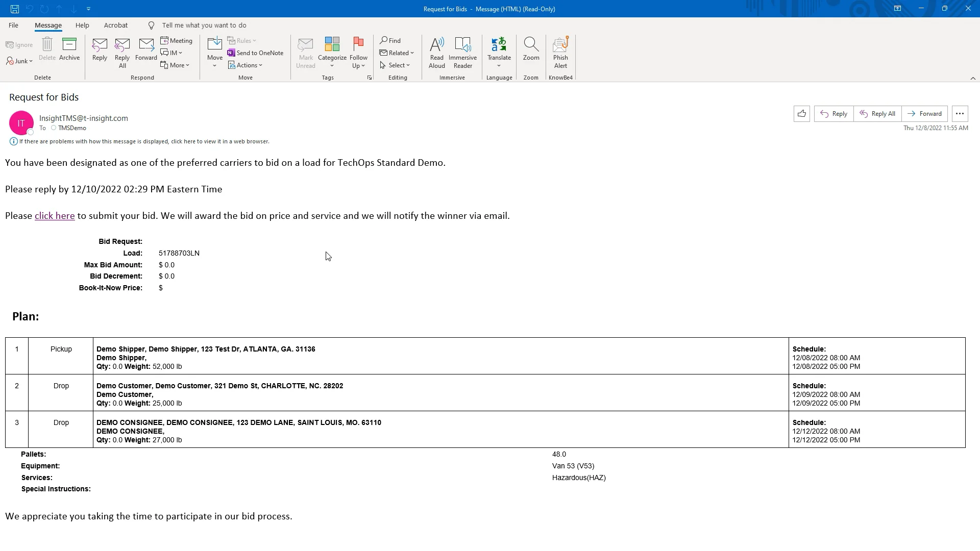This screenshot has height=551, width=980.
Task: Click the thumbs-up like icon
Action: pyautogui.click(x=801, y=114)
